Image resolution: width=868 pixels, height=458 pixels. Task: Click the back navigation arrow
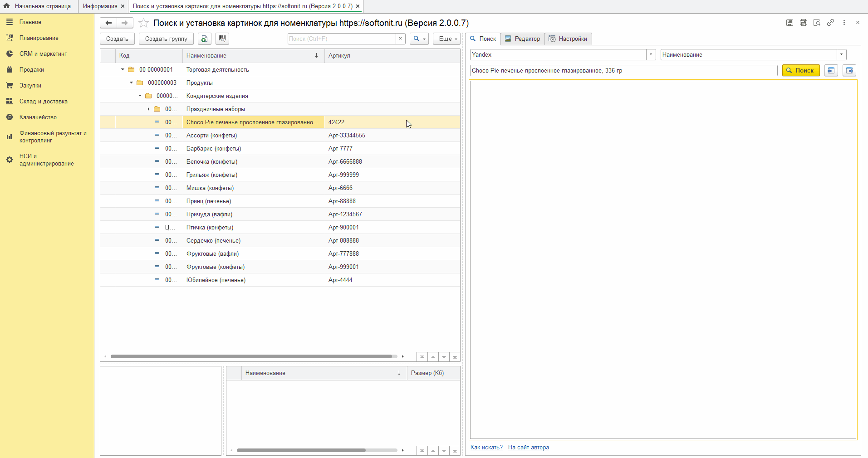pyautogui.click(x=108, y=23)
